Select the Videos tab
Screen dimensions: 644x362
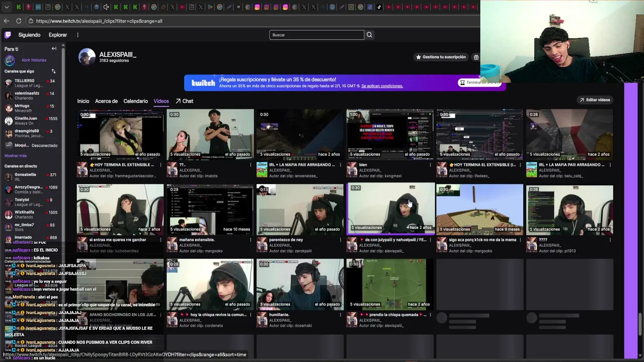pyautogui.click(x=161, y=101)
